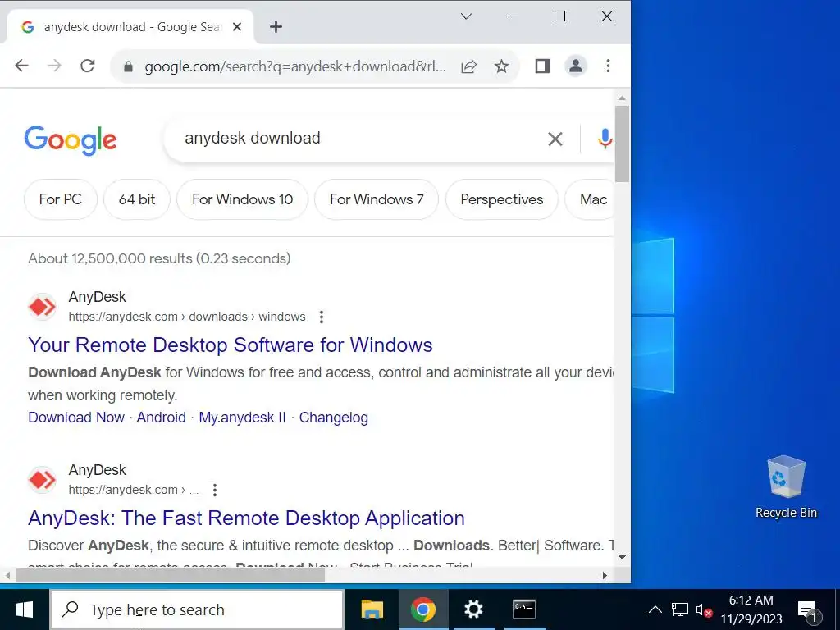The width and height of the screenshot is (840, 630).
Task: Apply the 64 bit filter chip
Action: tap(137, 199)
